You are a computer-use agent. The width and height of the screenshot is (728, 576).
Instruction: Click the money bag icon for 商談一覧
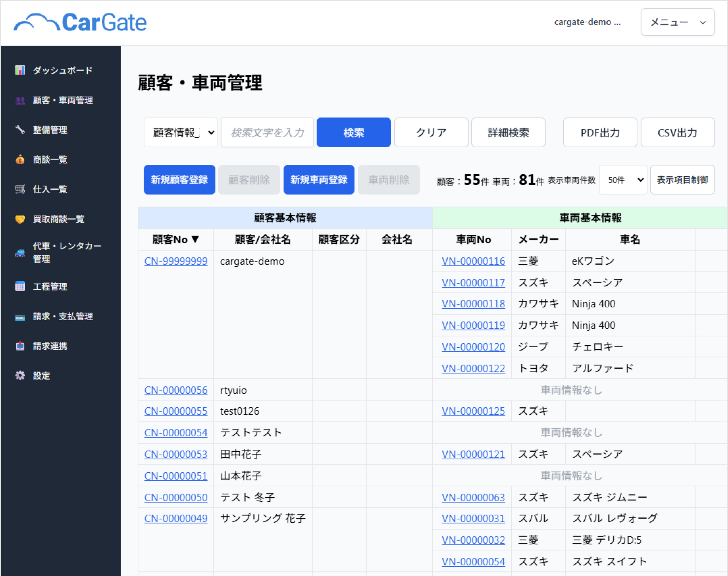tap(20, 160)
